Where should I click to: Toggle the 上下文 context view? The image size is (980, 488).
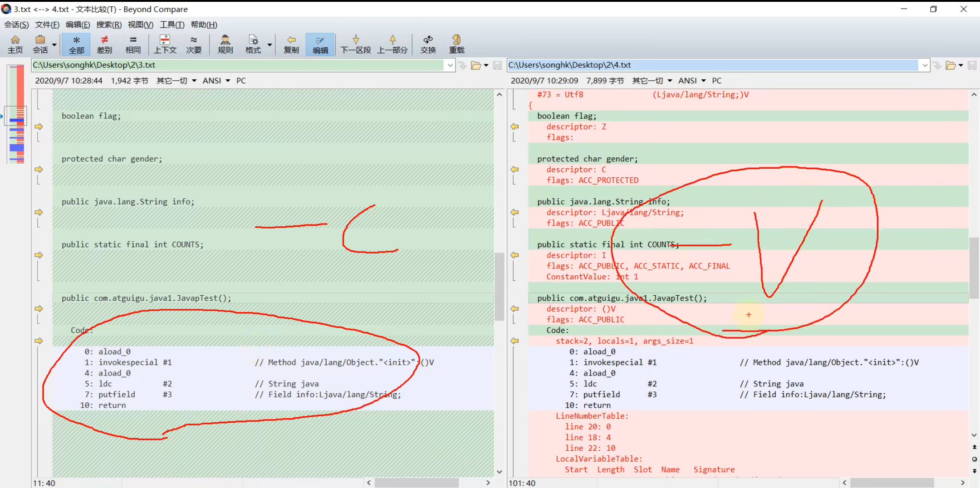click(x=165, y=44)
